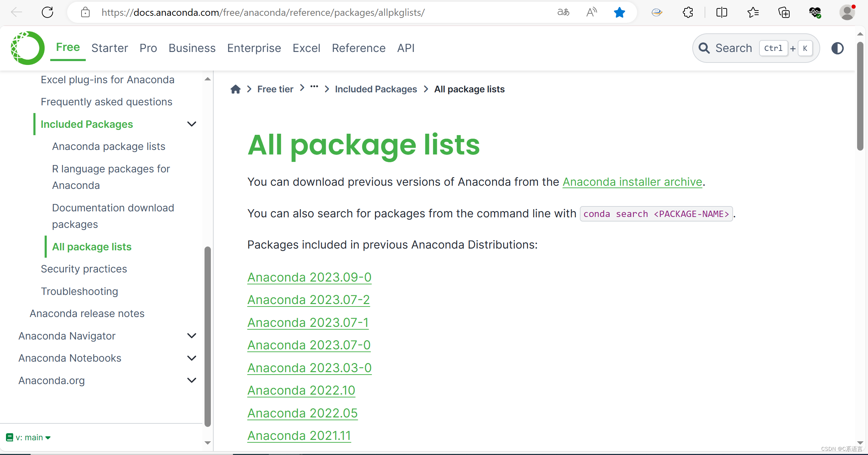The width and height of the screenshot is (868, 455).
Task: Open the Anaconda installer archive link
Action: click(x=632, y=182)
